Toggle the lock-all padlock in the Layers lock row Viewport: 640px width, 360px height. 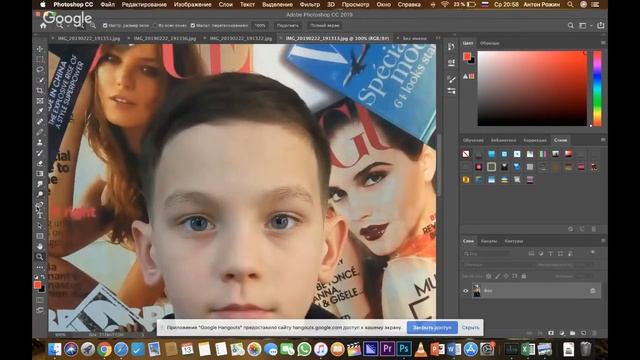(524, 276)
